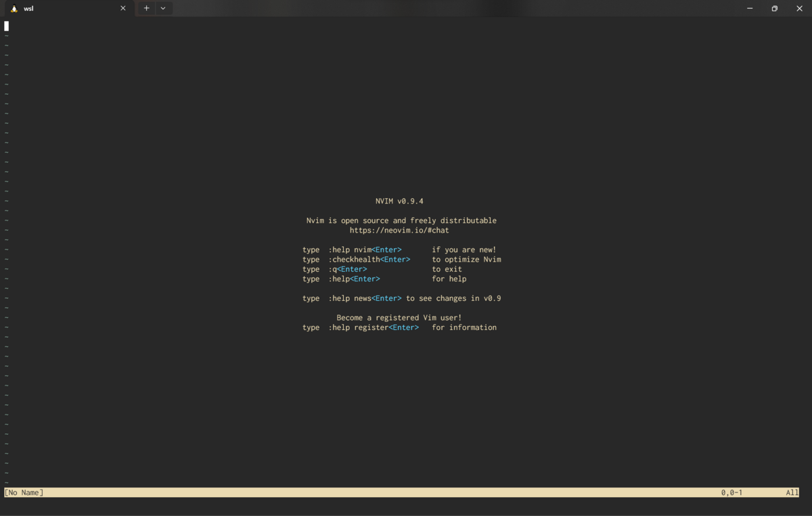
Task: Open a new terminal tab with the plus button
Action: coord(146,8)
